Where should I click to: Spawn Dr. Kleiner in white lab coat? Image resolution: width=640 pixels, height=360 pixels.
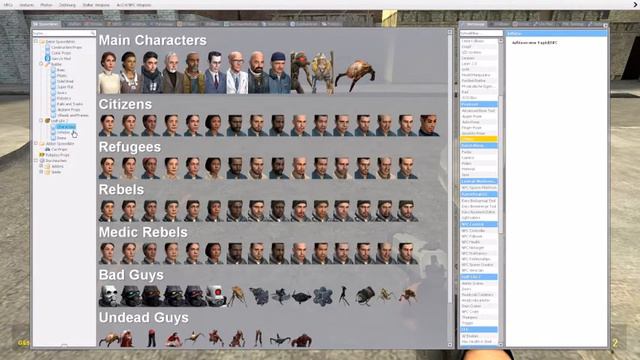coord(237,73)
